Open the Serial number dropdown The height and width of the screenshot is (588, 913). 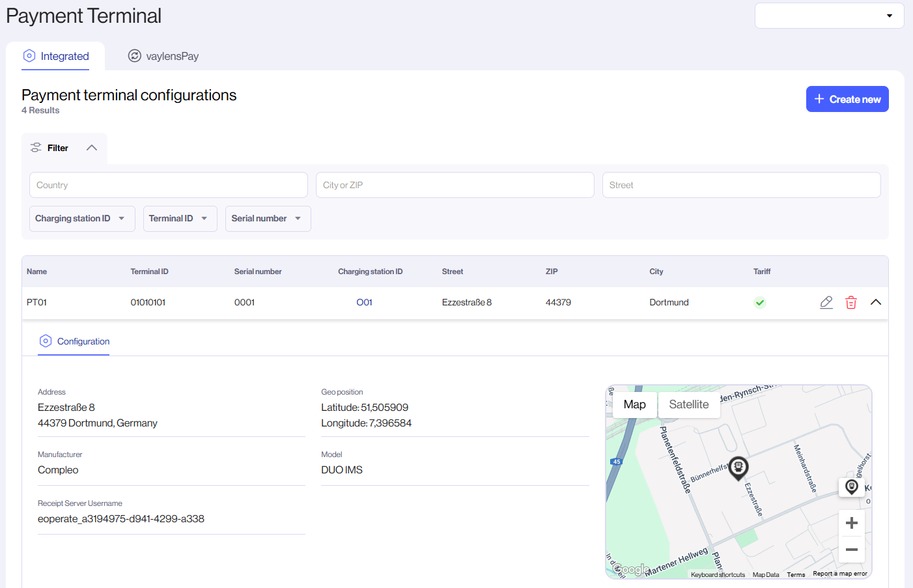click(x=268, y=218)
